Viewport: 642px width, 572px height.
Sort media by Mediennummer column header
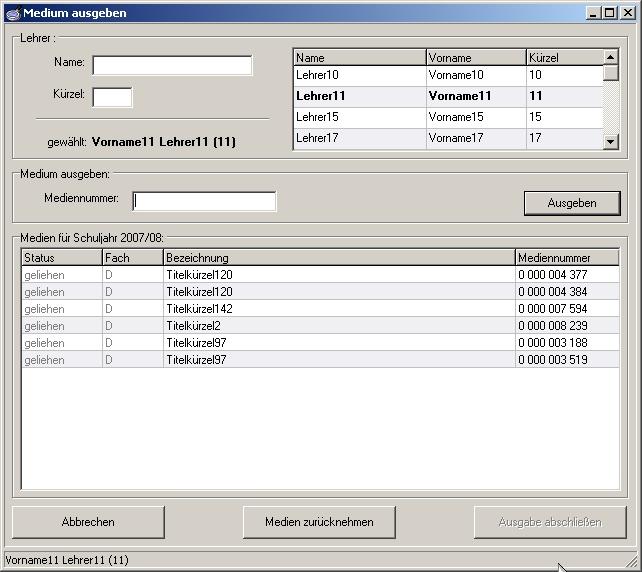pyautogui.click(x=566, y=258)
